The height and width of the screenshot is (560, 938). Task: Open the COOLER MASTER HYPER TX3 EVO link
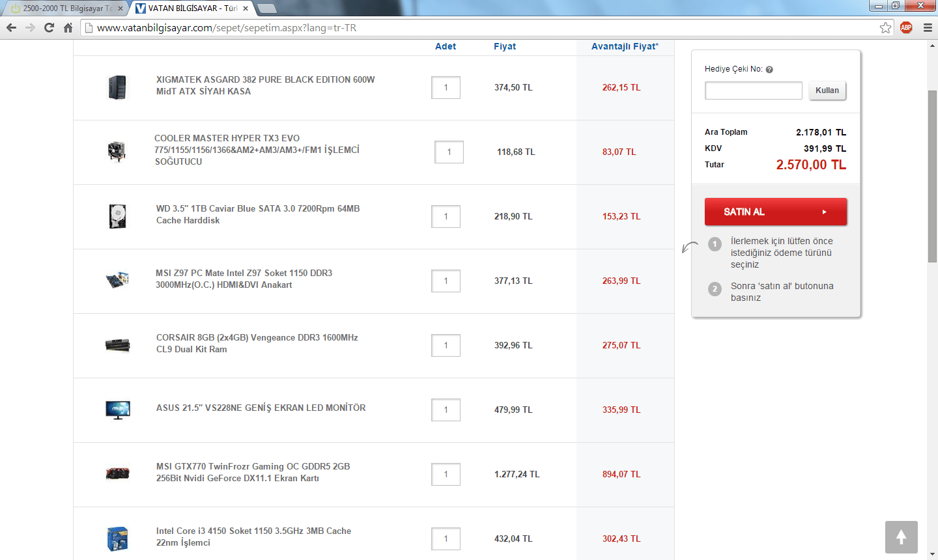pyautogui.click(x=257, y=150)
